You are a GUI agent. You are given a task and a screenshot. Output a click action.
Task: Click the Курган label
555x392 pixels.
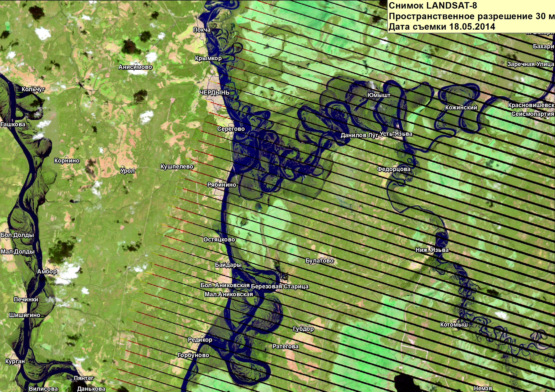[15, 362]
